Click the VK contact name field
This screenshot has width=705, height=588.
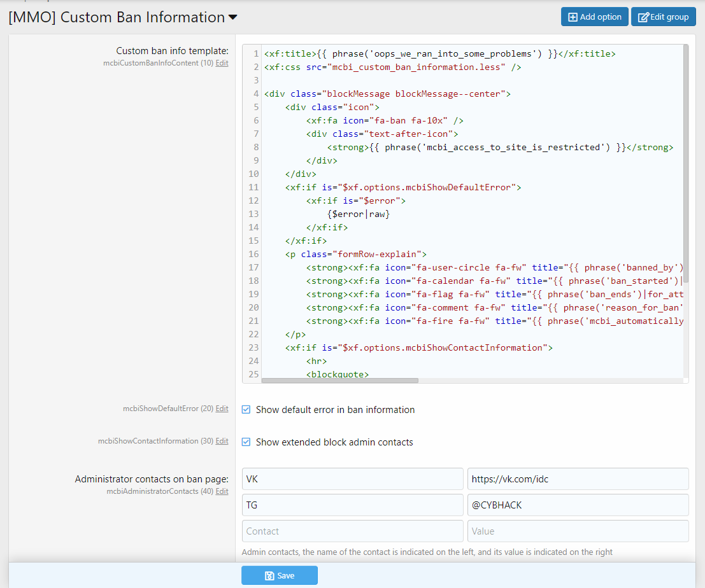click(352, 479)
